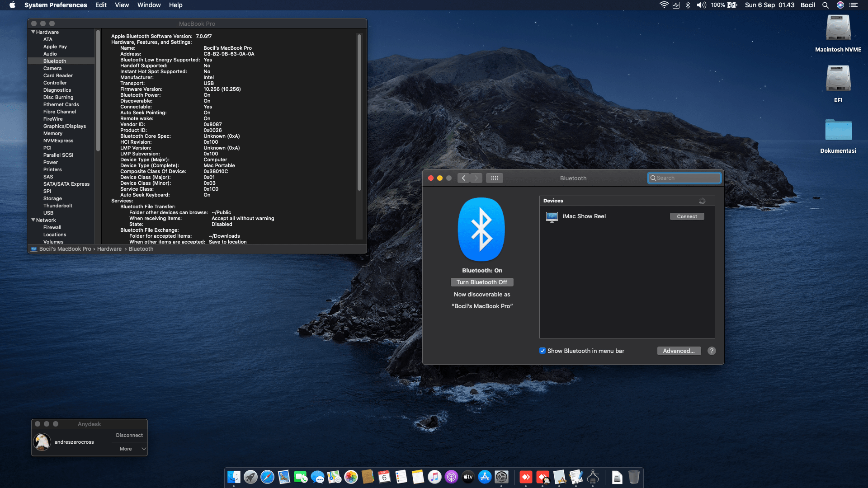The height and width of the screenshot is (488, 868).
Task: Open the View menu
Action: point(122,5)
